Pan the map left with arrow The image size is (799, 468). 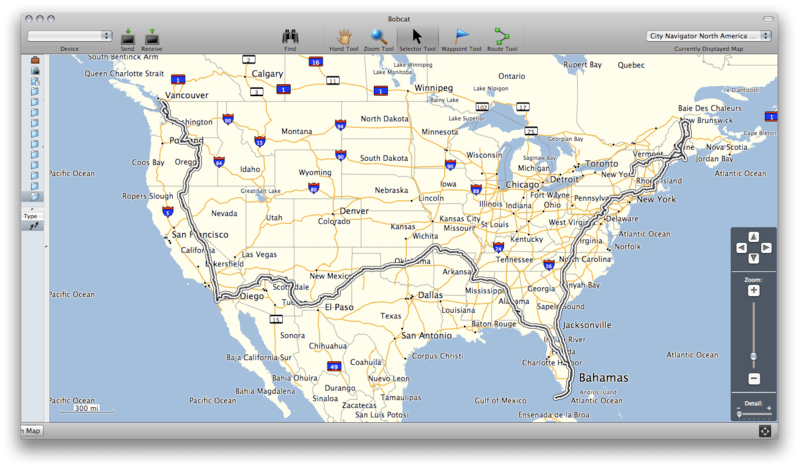pos(742,248)
